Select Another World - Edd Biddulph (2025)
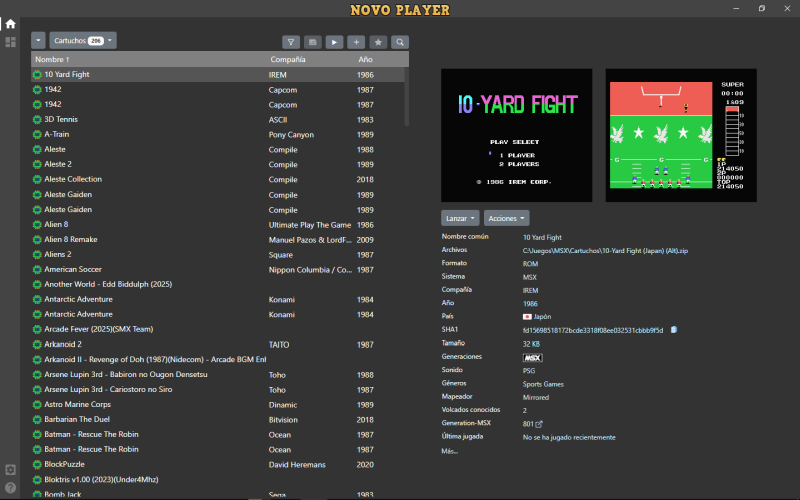Viewport: 800px width, 500px height. pyautogui.click(x=218, y=284)
